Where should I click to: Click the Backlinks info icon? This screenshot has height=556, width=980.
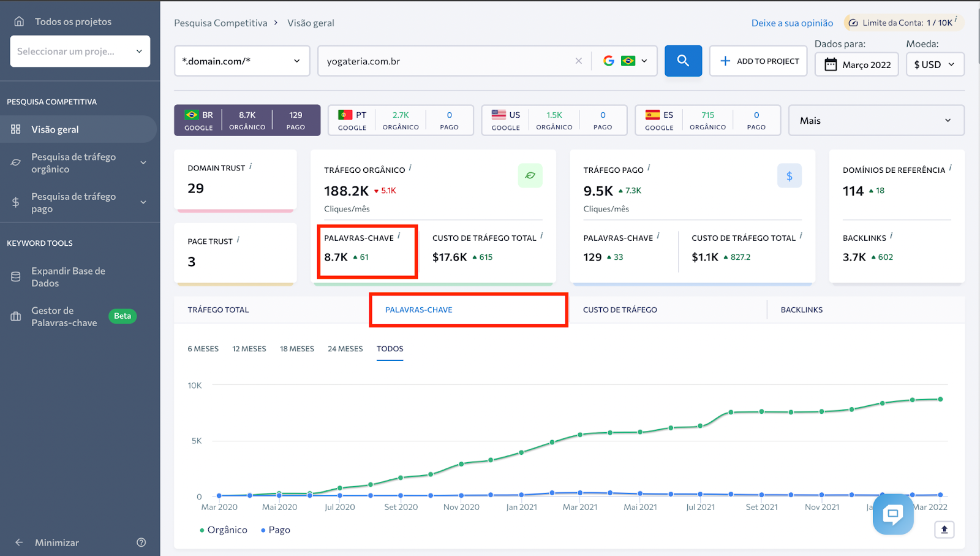(891, 235)
